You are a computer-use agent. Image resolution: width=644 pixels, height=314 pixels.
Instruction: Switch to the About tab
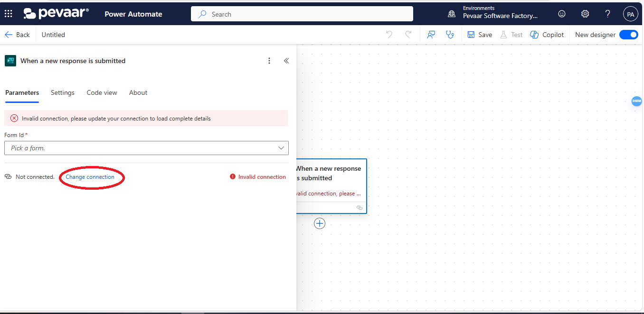[x=138, y=92]
